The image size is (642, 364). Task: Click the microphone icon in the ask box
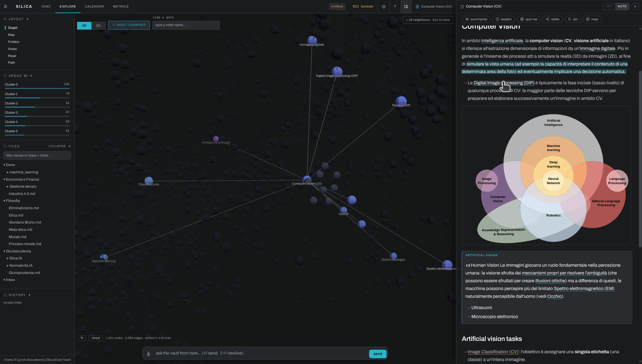pyautogui.click(x=149, y=353)
